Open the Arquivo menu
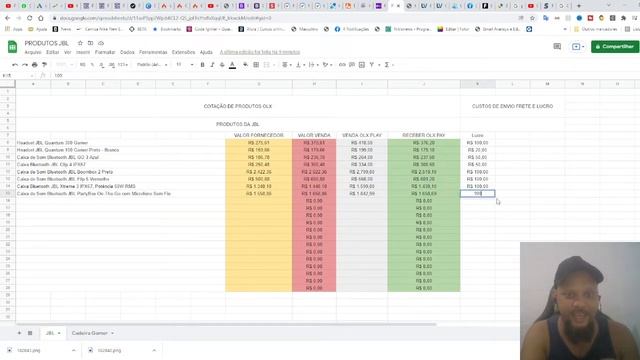This screenshot has width=640, height=360. (x=33, y=52)
